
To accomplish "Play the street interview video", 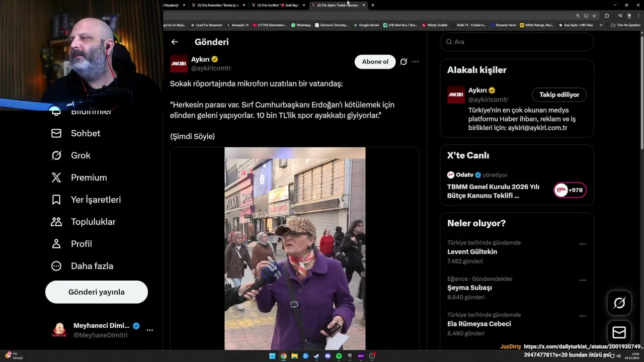I will 295,249.
